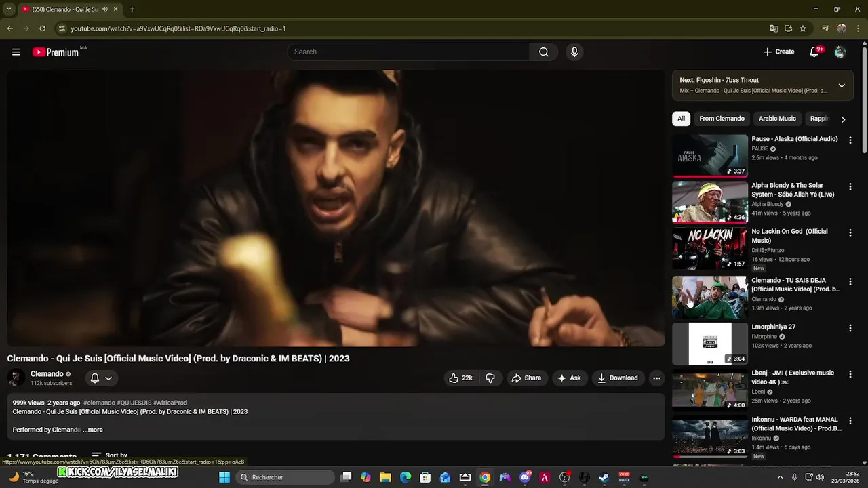Image resolution: width=868 pixels, height=488 pixels.
Task: Open more actions ellipsis under the video
Action: (656, 378)
